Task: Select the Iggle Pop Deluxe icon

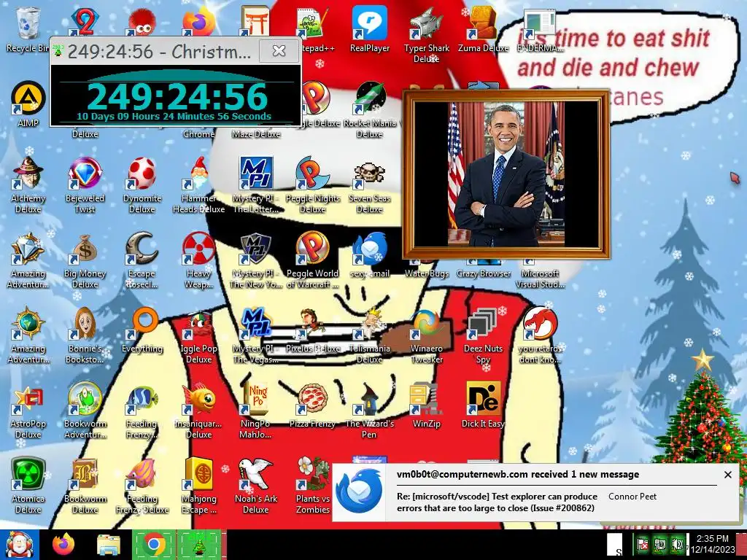Action: (198, 335)
